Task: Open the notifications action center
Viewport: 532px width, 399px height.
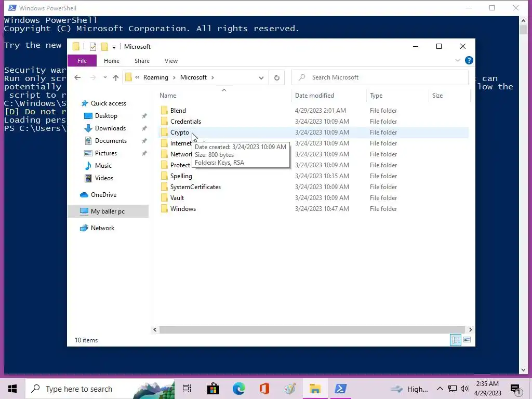Action: click(x=515, y=389)
